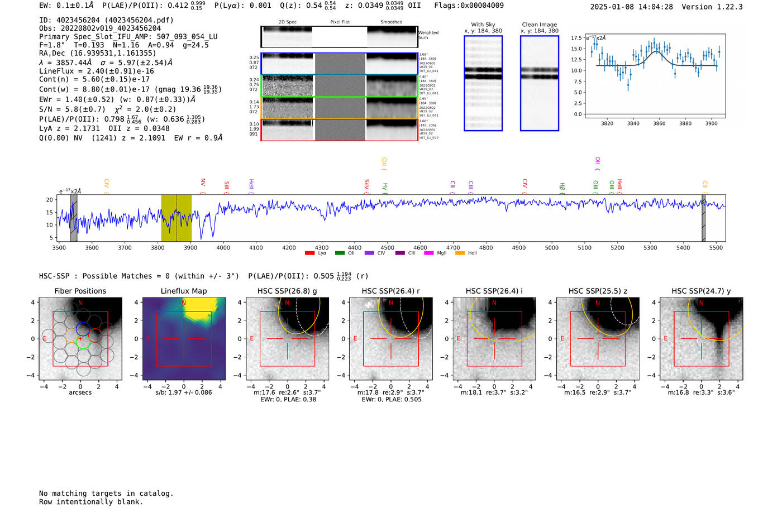Select the HSC SSP(26.4) i cutout
Image resolution: width=782 pixels, height=532 pixels.
[494, 339]
